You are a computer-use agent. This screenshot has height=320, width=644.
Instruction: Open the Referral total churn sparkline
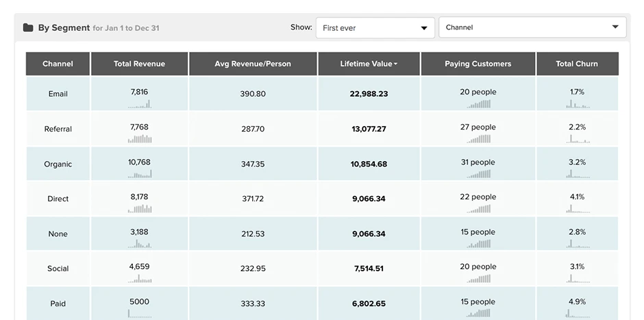578,139
